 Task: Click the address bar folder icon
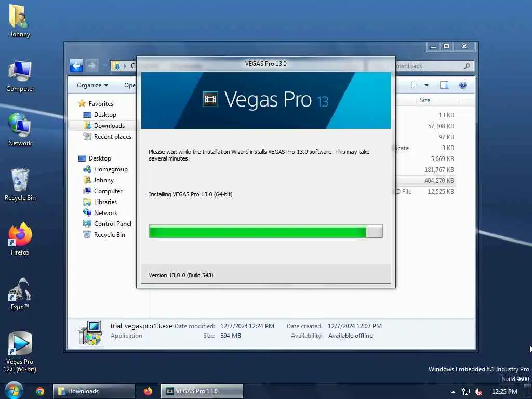click(x=116, y=66)
